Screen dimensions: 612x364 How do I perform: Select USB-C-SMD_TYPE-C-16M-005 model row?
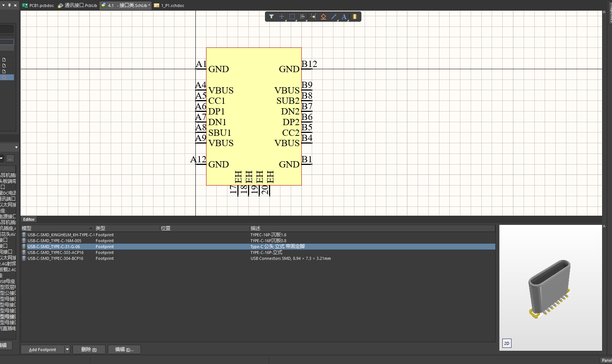click(258, 241)
